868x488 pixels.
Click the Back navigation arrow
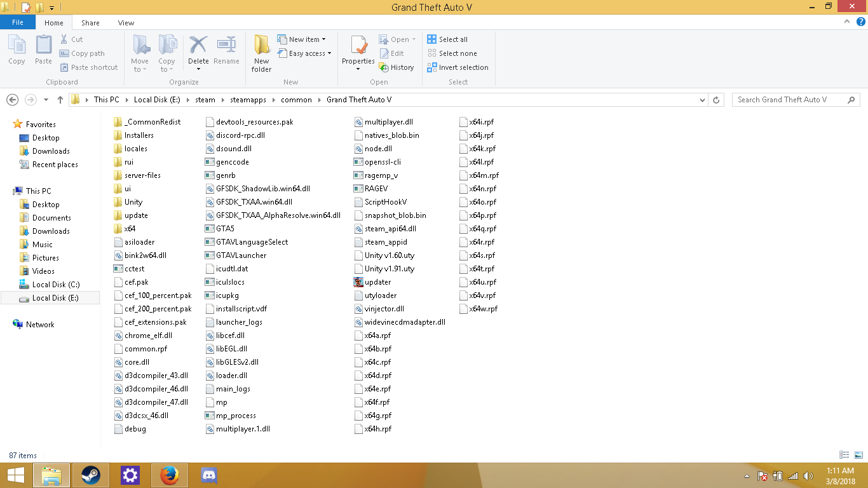[12, 100]
